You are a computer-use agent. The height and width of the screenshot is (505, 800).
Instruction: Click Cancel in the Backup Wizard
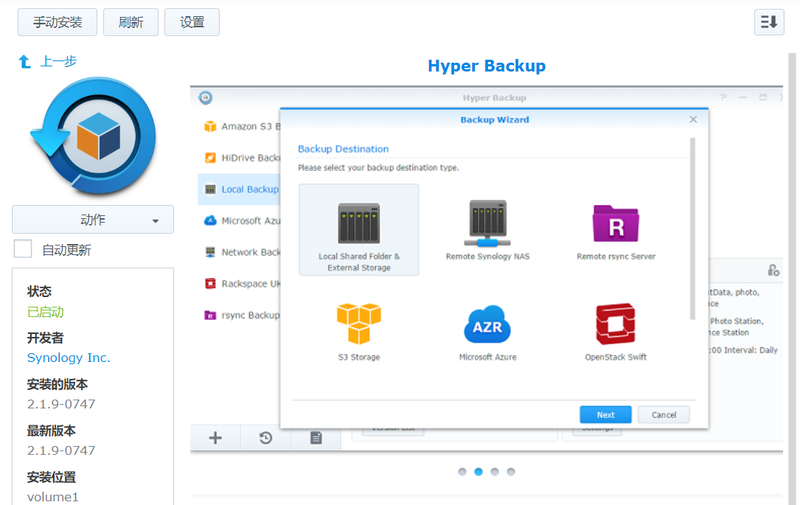[x=664, y=414]
